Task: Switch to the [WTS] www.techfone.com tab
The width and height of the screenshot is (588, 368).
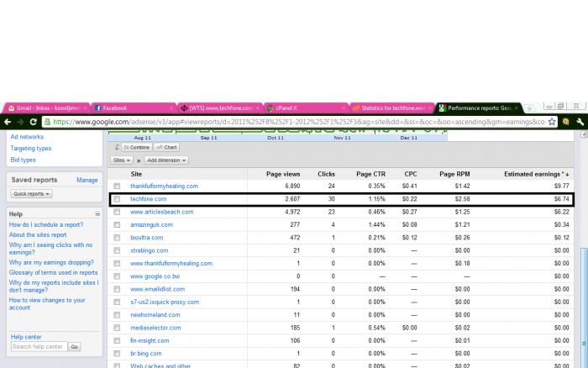Action: 220,108
